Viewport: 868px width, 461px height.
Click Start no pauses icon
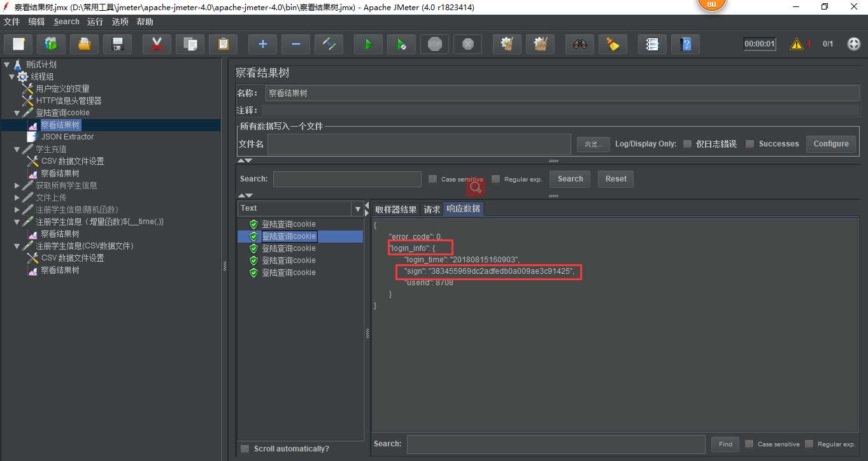401,44
